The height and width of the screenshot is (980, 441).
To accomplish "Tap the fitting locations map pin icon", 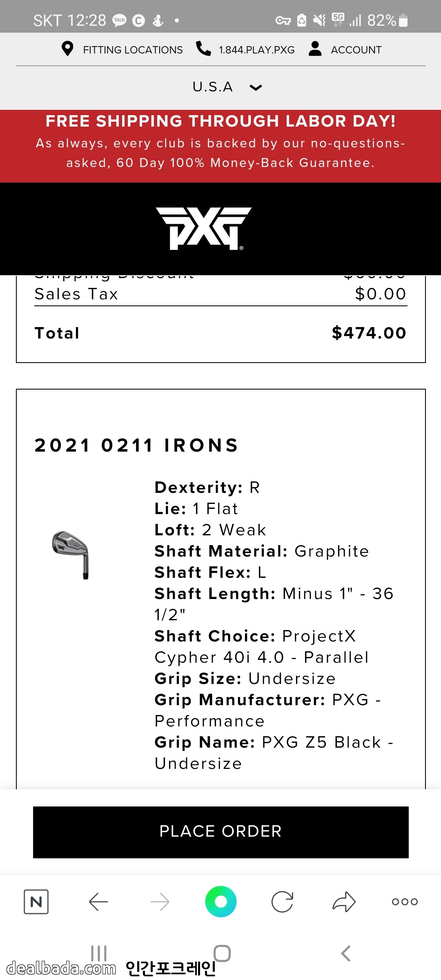I will pyautogui.click(x=67, y=49).
